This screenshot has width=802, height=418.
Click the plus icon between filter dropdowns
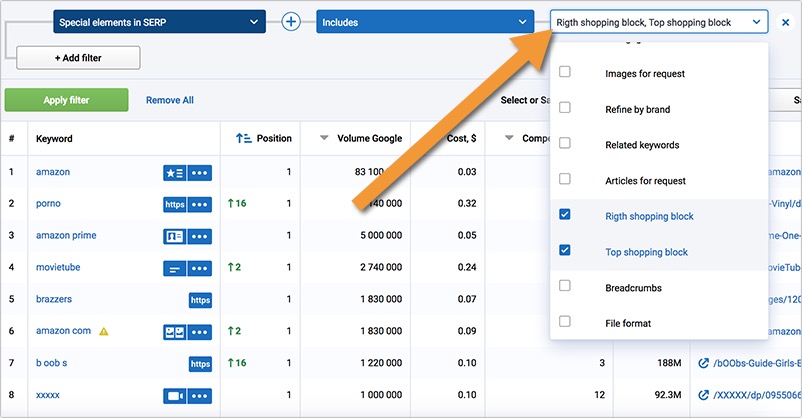[291, 21]
